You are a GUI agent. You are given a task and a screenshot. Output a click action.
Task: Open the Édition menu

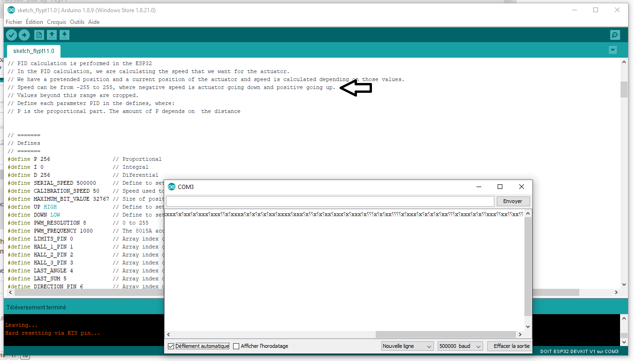click(x=34, y=22)
